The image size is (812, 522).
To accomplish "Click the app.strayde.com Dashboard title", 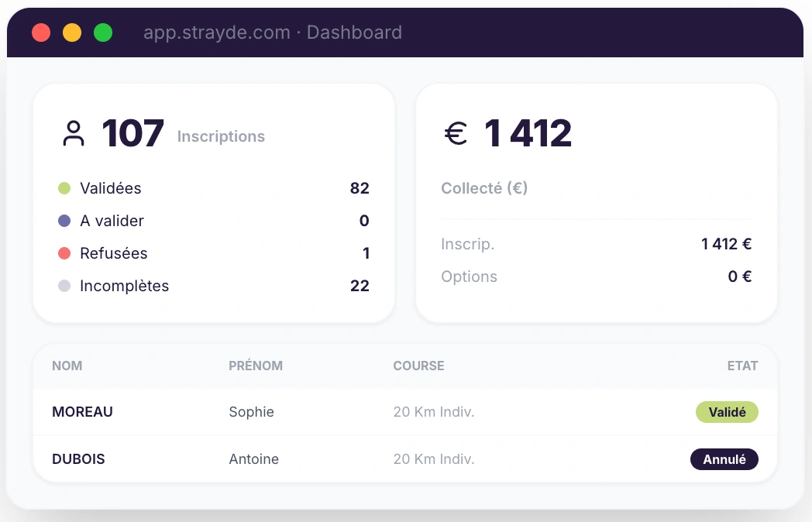I will click(272, 33).
